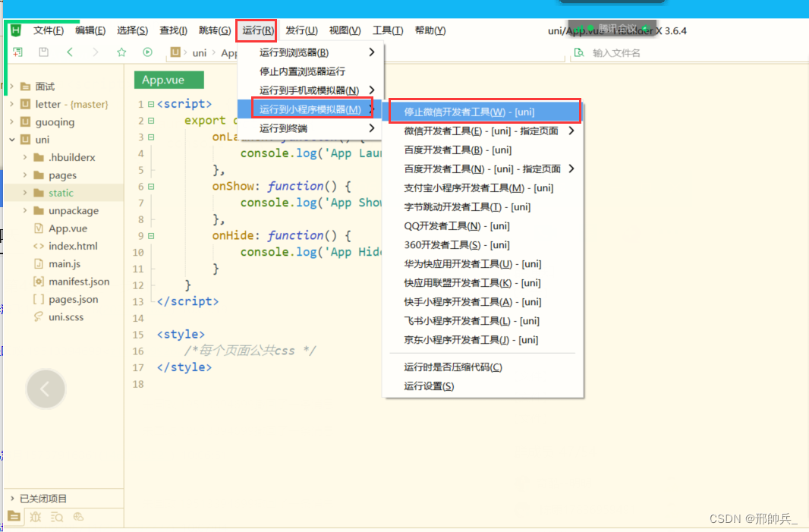The image size is (809, 532).
Task: Expand the static folder
Action: click(25, 193)
